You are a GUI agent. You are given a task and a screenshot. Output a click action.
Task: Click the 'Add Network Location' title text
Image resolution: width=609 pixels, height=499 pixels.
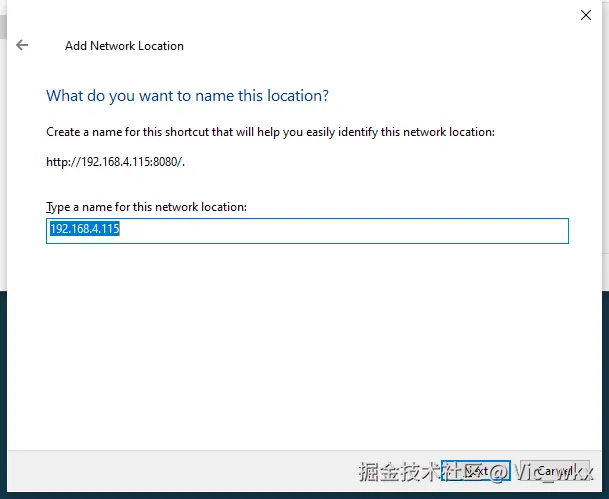click(124, 46)
